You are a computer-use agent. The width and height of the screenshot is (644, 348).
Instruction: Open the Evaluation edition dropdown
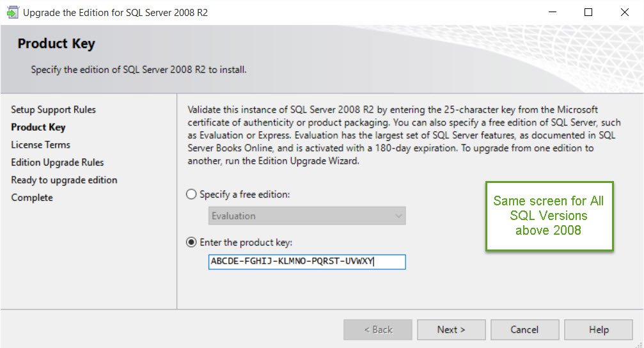[307, 216]
